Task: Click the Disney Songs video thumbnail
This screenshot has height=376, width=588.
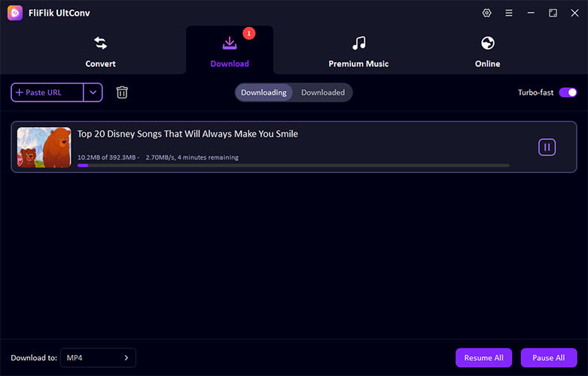Action: [44, 147]
